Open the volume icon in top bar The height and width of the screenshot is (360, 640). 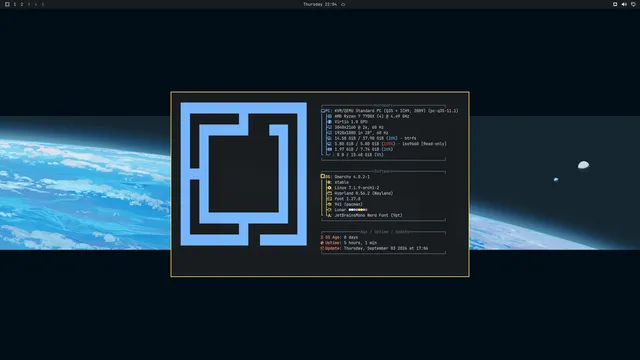(624, 4)
